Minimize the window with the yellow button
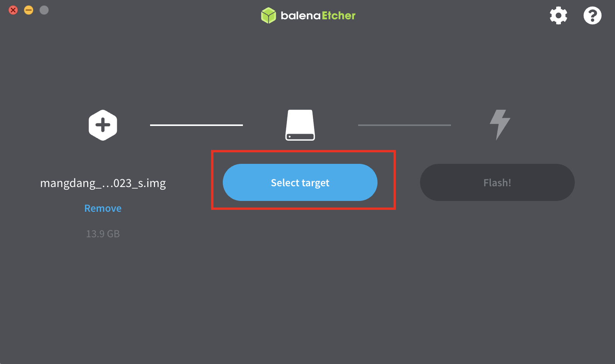 pyautogui.click(x=29, y=10)
